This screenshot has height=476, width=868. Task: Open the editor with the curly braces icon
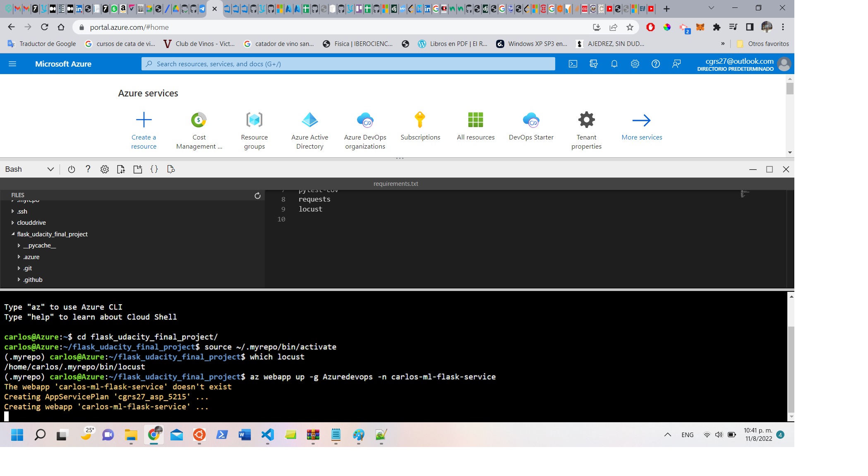[154, 169]
